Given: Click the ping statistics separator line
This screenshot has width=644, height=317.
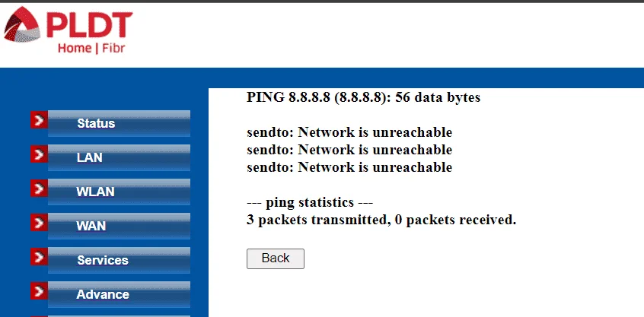Looking at the screenshot, I should tap(310, 202).
